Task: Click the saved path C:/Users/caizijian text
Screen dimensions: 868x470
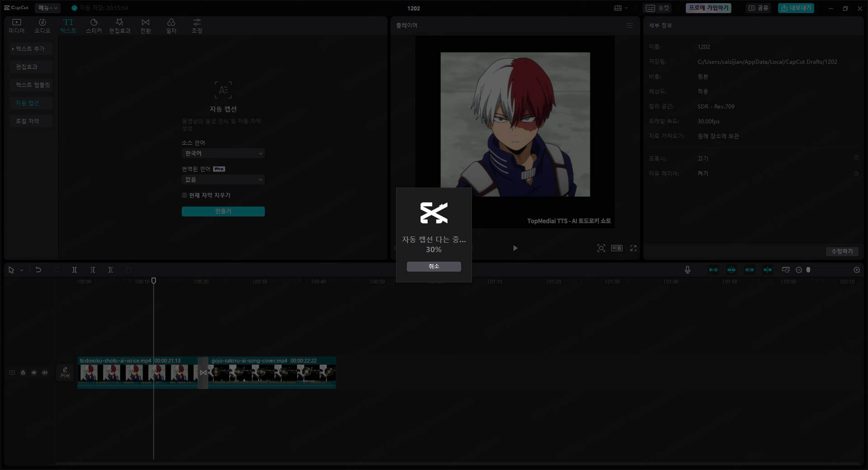Action: pyautogui.click(x=767, y=62)
